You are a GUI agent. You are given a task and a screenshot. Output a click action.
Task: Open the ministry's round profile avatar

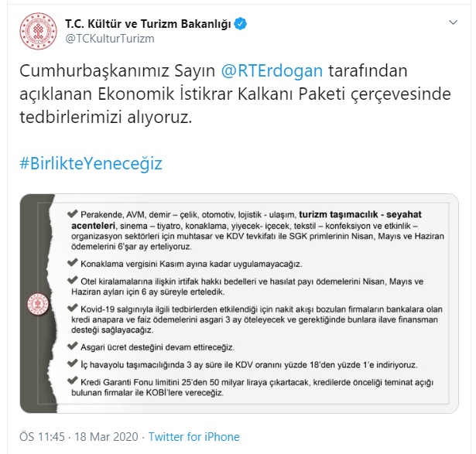(x=38, y=31)
